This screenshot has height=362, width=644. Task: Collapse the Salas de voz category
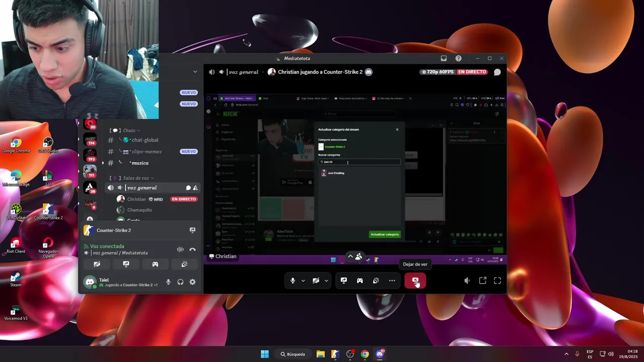[x=133, y=178]
